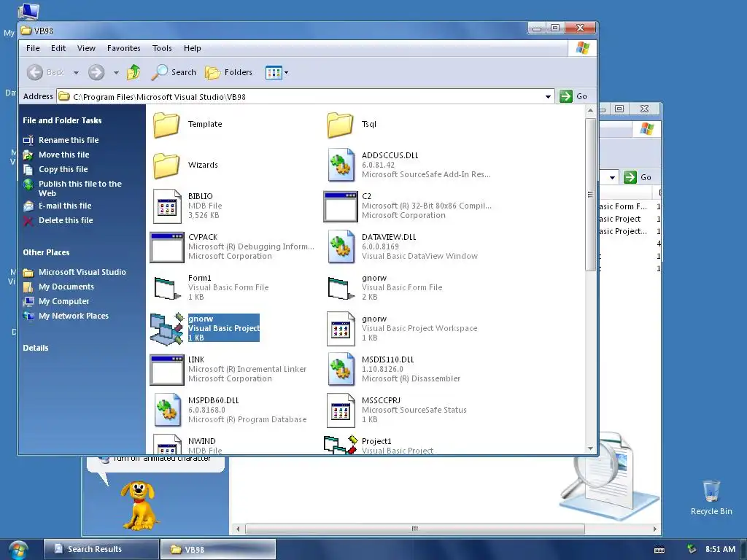Select the LINK Incremental Linker icon
Viewport: 747px width, 560px height.
coord(167,370)
